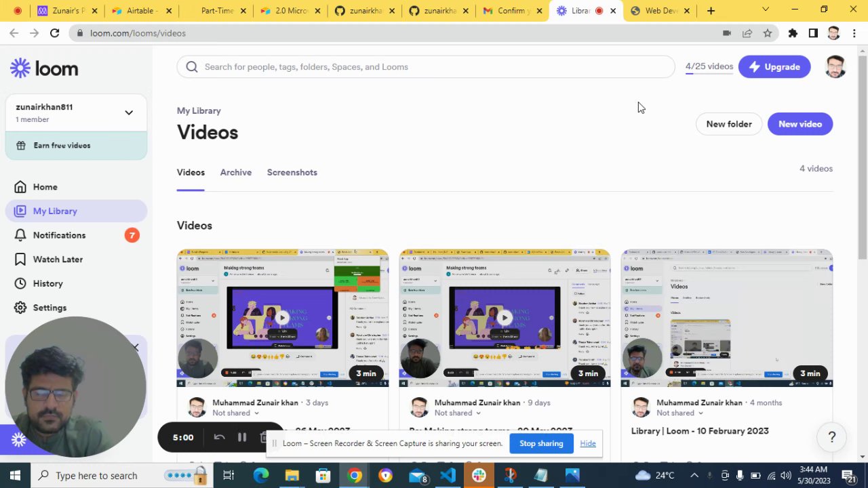Image resolution: width=868 pixels, height=488 pixels.
Task: Restart recording with the undo arrow icon
Action: tap(219, 437)
